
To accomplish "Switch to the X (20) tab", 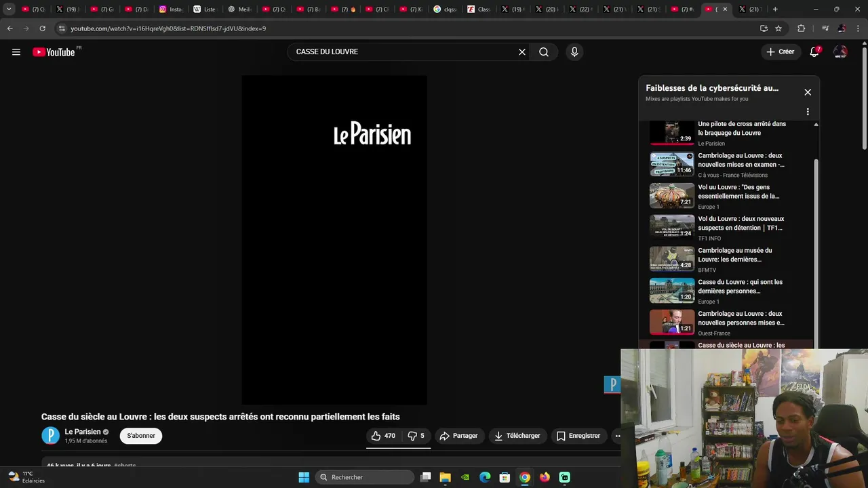I will (548, 9).
